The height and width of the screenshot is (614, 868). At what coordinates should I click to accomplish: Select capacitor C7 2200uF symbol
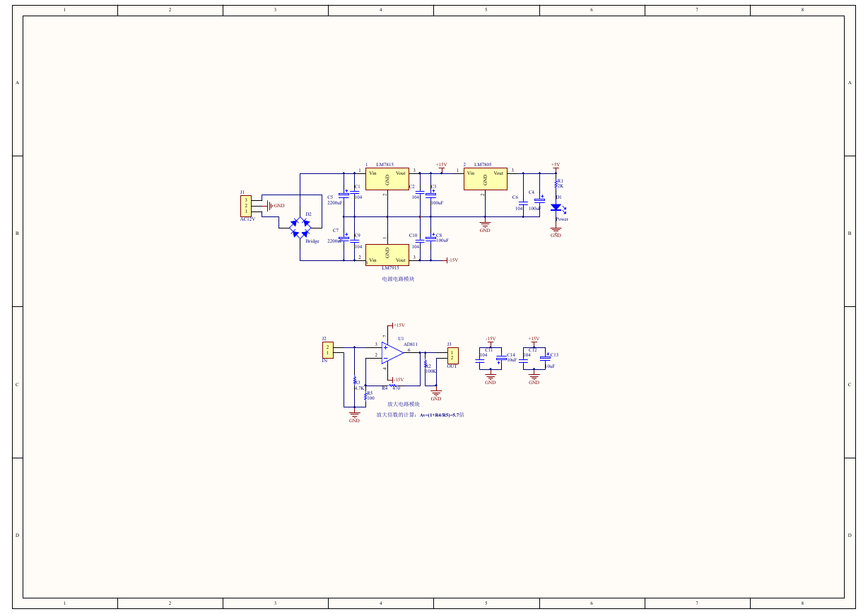point(344,238)
